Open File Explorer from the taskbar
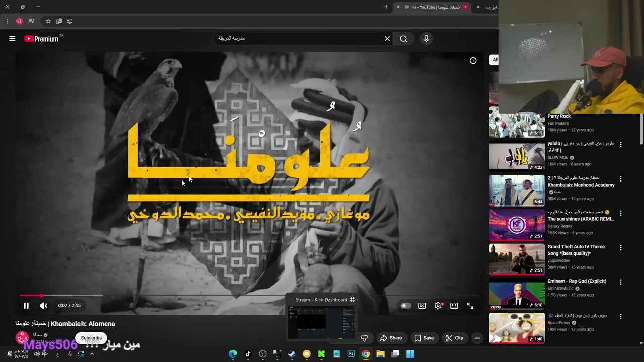 [380, 354]
